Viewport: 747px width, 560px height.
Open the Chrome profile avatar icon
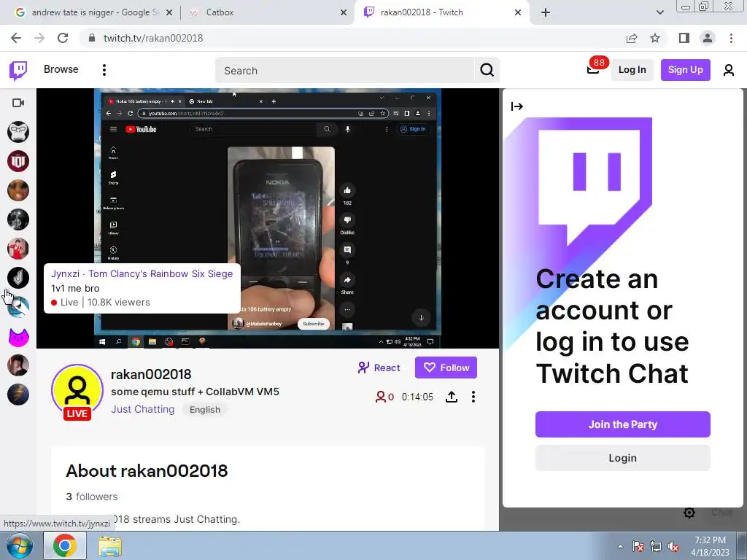pyautogui.click(x=708, y=38)
